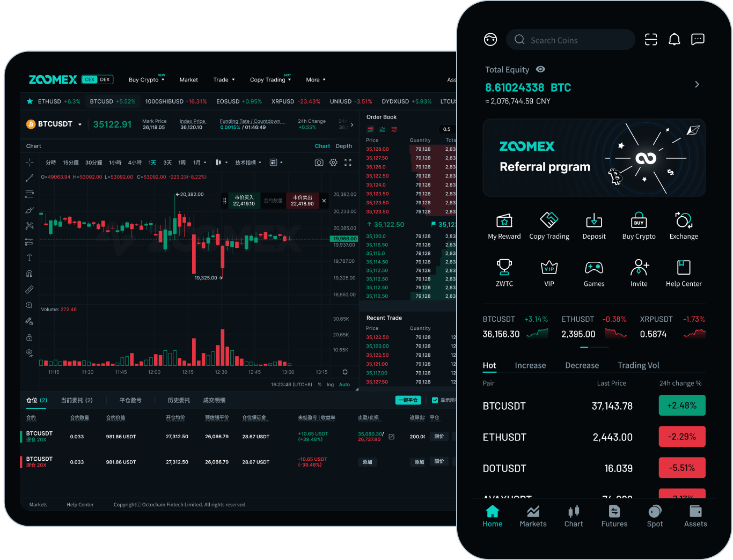The image size is (733, 560).
Task: Open the notifications bell on mobile
Action: pos(675,39)
